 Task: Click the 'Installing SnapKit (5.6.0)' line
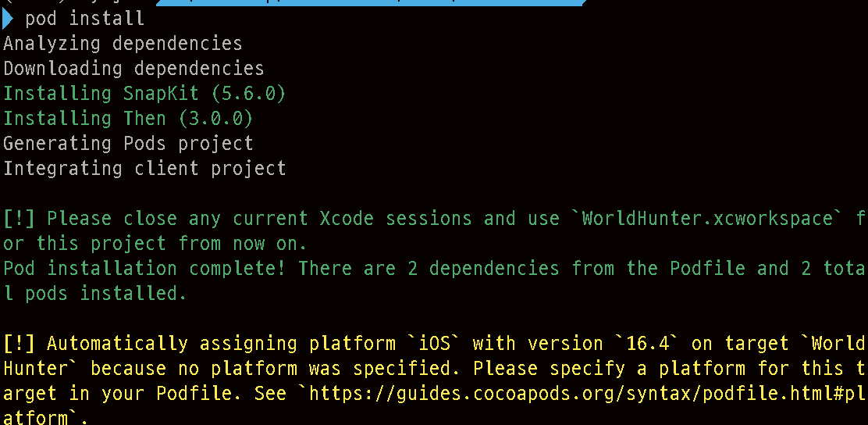click(144, 93)
